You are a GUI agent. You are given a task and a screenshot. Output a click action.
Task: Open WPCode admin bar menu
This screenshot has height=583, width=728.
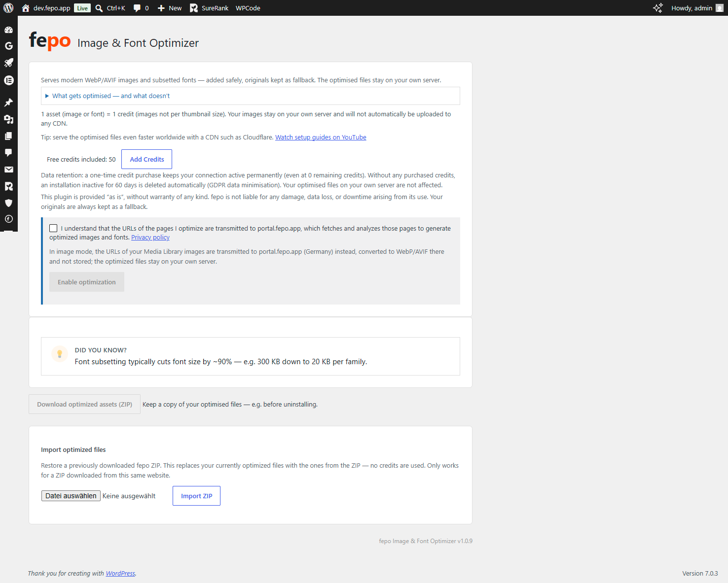click(x=248, y=8)
